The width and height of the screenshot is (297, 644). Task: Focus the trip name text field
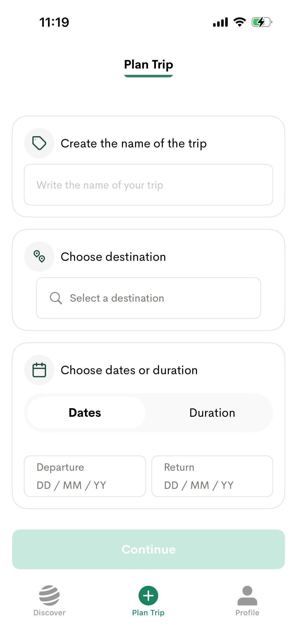tap(148, 185)
